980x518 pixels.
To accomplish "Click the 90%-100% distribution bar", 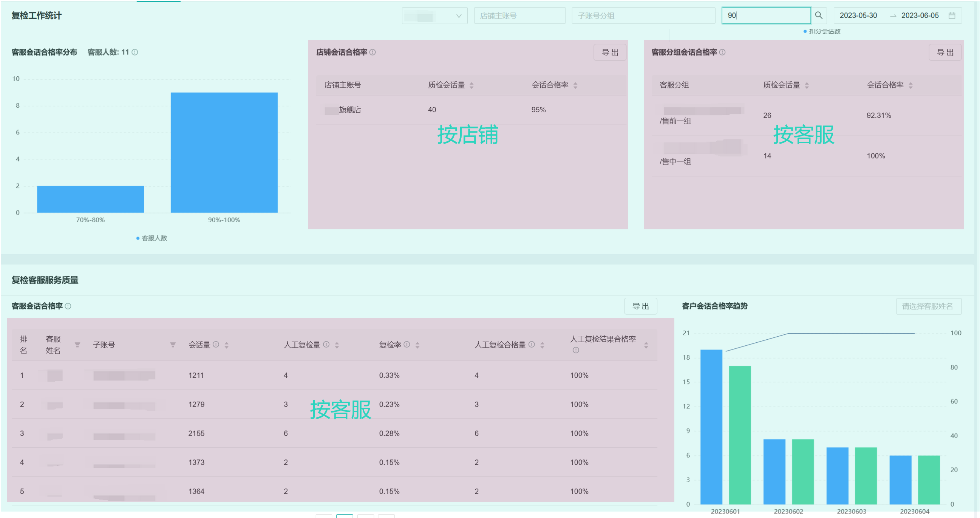I will 224,153.
